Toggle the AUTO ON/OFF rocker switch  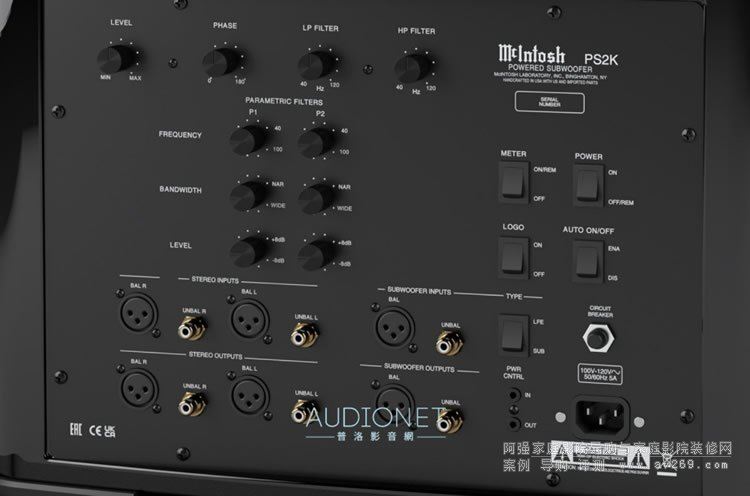[587, 262]
